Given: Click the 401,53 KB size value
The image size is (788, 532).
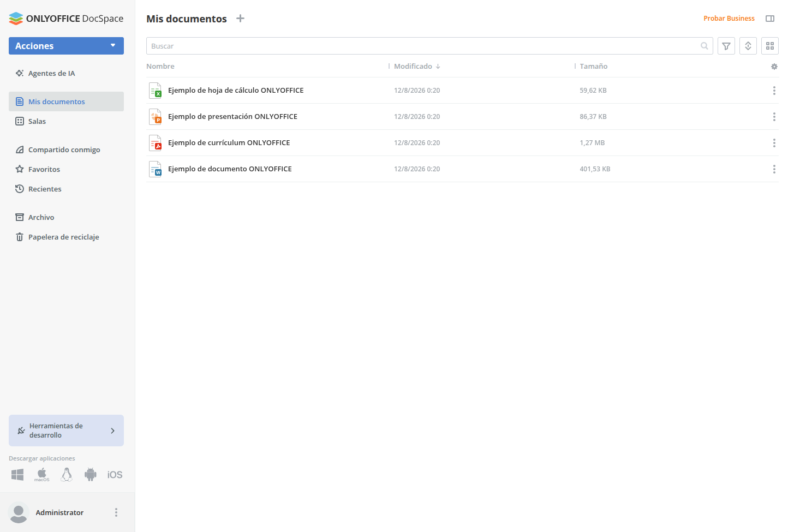Looking at the screenshot, I should 595,169.
